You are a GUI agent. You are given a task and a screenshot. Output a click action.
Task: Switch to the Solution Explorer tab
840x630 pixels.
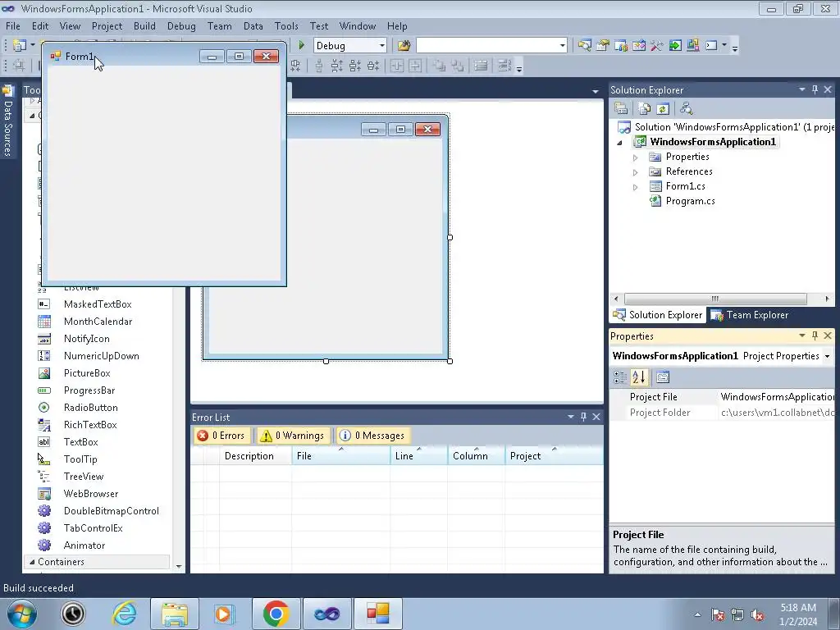[657, 315]
